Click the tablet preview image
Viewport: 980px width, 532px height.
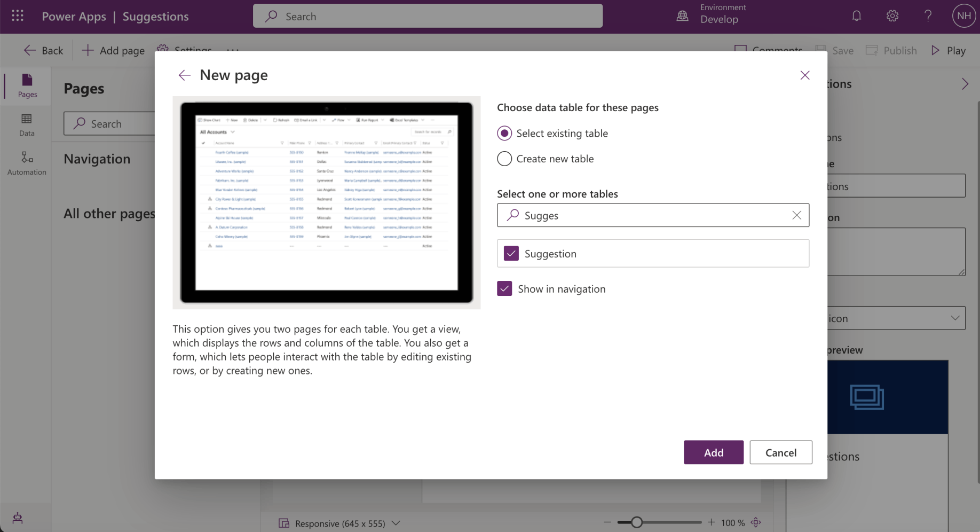point(326,202)
